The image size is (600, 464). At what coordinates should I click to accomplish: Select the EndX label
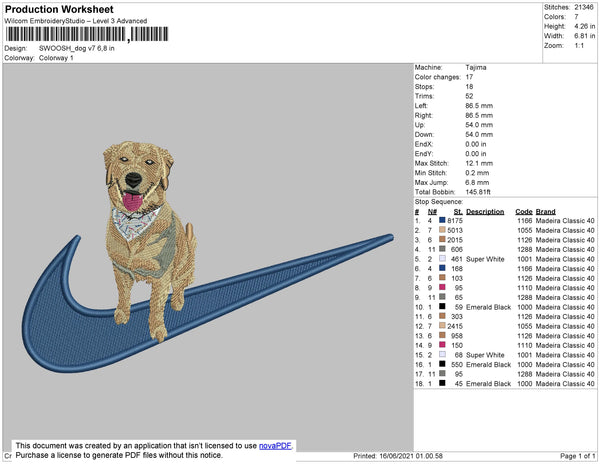point(424,144)
